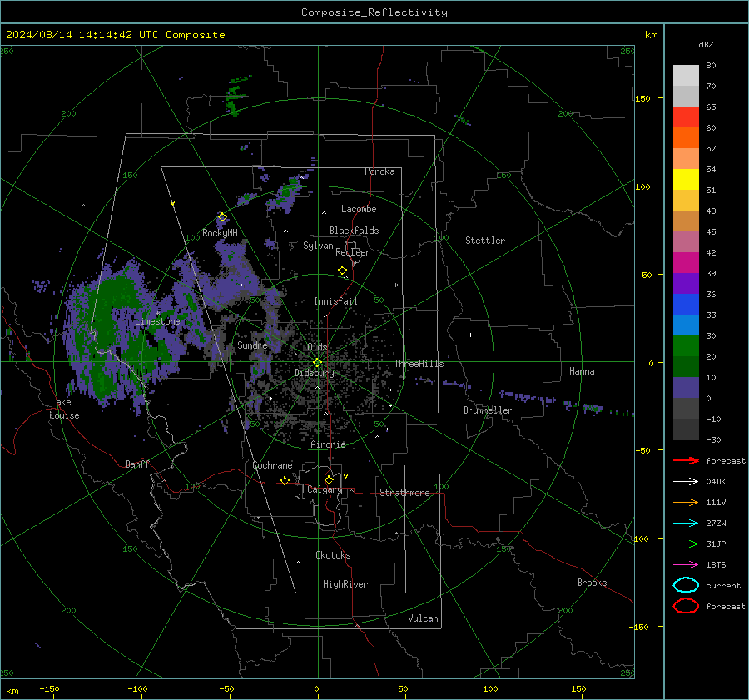Screen dimensions: 749x700
Task: Click the yellow diamond marker below Cochrane
Action: (x=285, y=480)
